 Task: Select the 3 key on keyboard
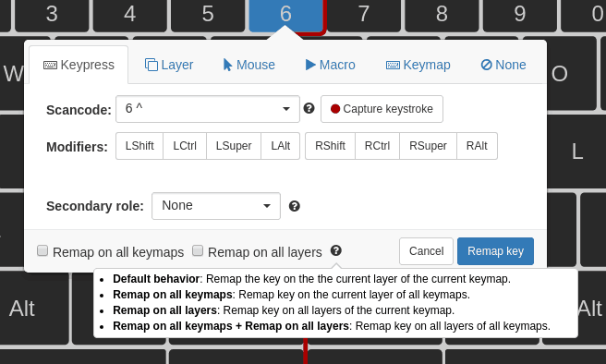click(x=52, y=15)
